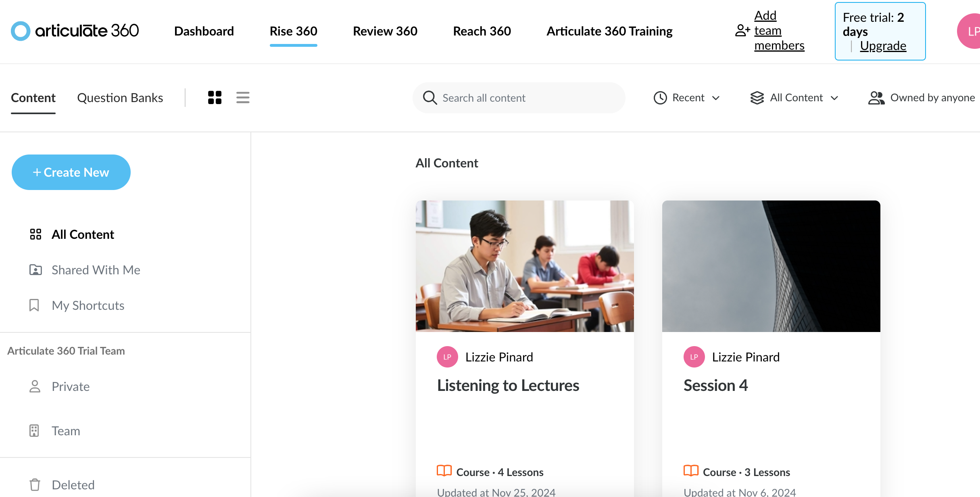Click the Upgrade link
Screen dimensions: 980x497
click(883, 46)
